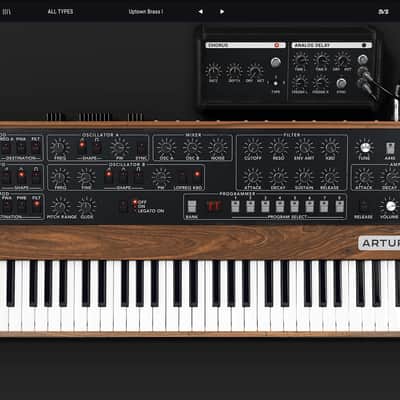Click the Oscillator B PW knob
The image size is (400, 400).
click(x=161, y=177)
